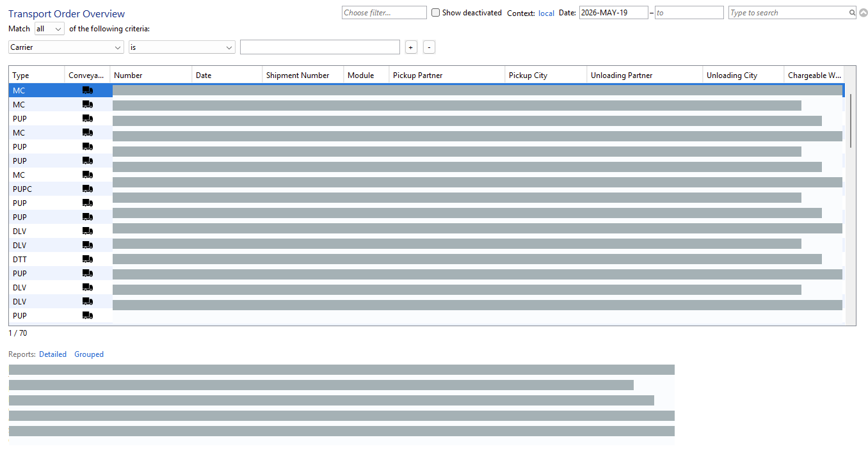Click the truck icon in the DTT row

click(88, 259)
